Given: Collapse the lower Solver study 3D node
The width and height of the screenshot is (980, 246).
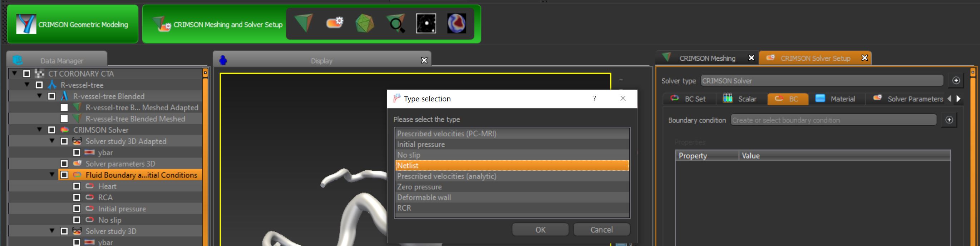Looking at the screenshot, I should click(52, 231).
